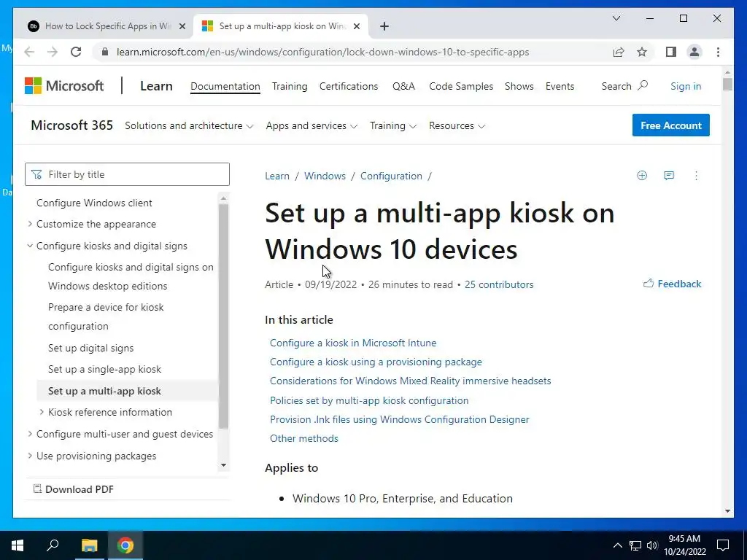This screenshot has width=747, height=560.
Task: Click the Filter by title input field
Action: point(127,174)
